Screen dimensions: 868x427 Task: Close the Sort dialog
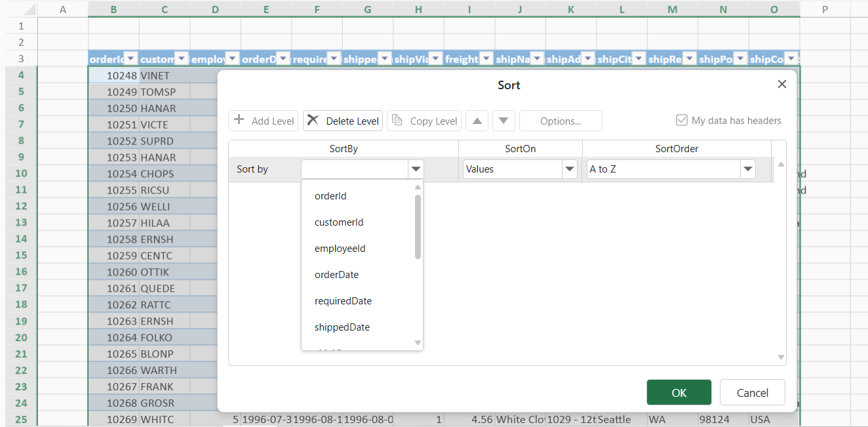tap(781, 85)
